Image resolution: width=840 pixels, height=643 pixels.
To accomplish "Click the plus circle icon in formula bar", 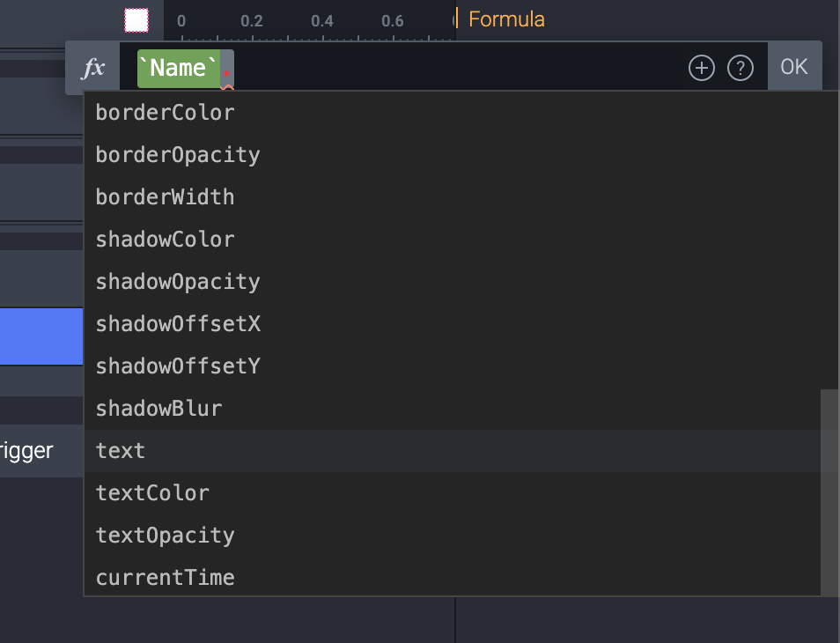I will point(701,68).
